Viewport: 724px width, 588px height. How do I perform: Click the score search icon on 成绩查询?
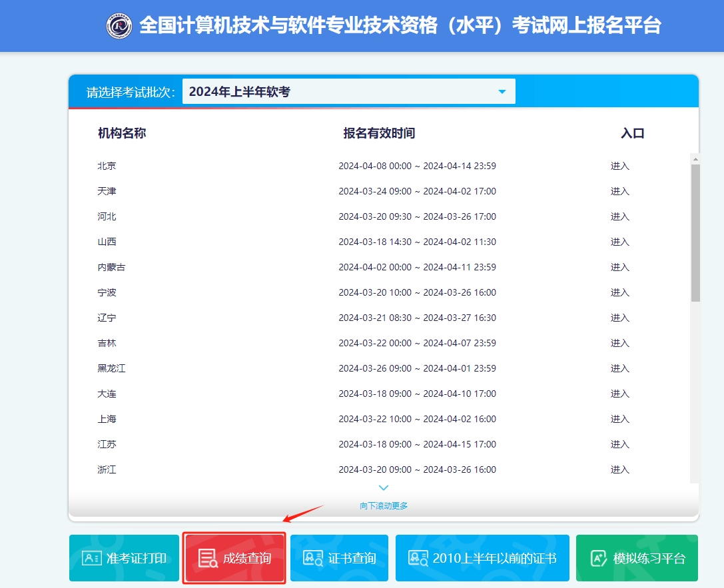(208, 558)
